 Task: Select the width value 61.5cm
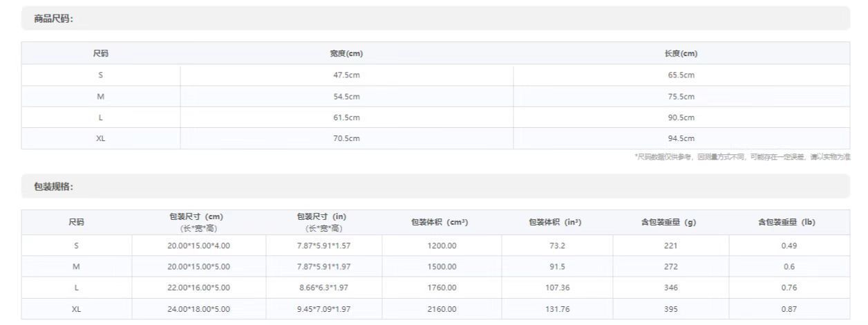coord(346,118)
